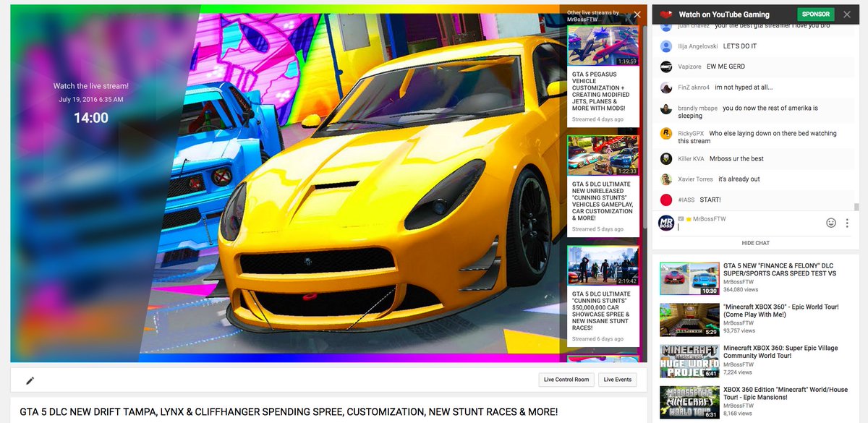Click the pencil edit icon below the video
The height and width of the screenshot is (423, 868).
[x=30, y=380]
